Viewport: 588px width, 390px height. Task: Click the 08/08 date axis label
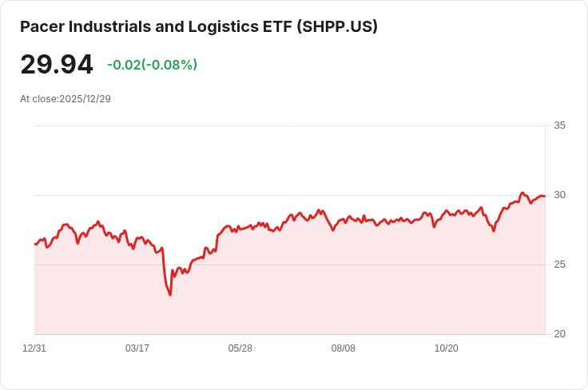point(343,348)
